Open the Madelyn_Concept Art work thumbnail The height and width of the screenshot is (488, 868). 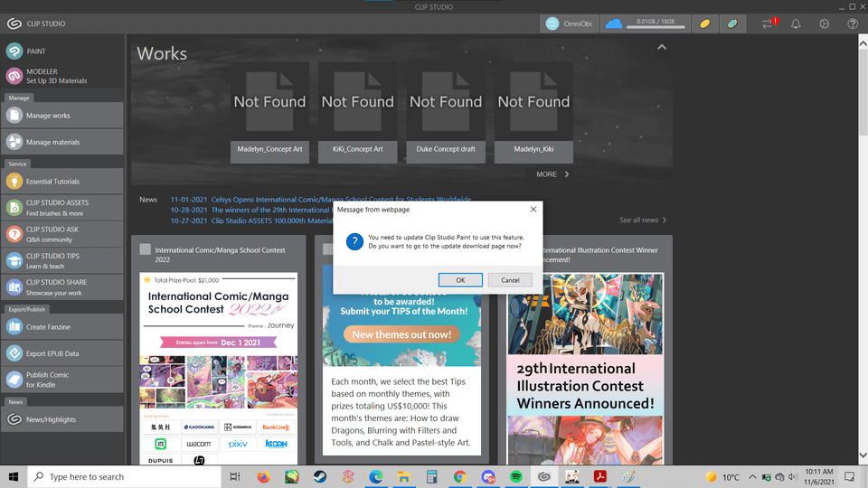[269, 108]
